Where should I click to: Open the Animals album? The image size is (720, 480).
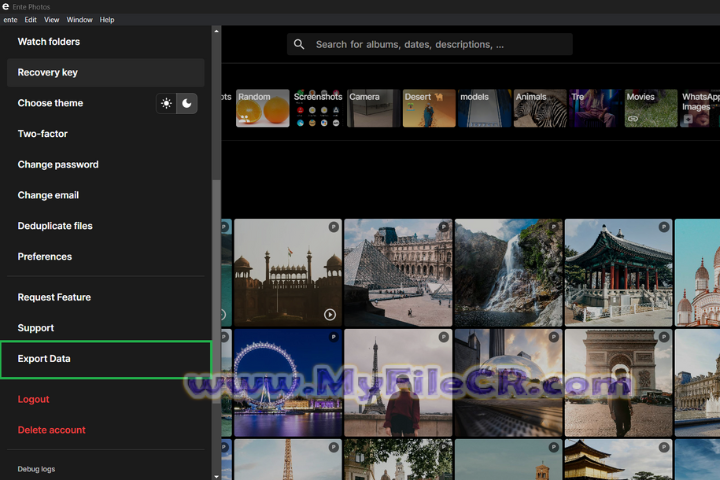pos(540,108)
